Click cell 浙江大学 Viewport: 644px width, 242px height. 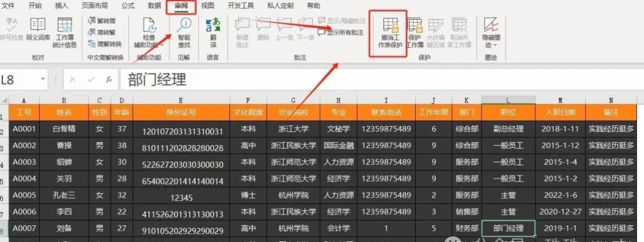293,129
